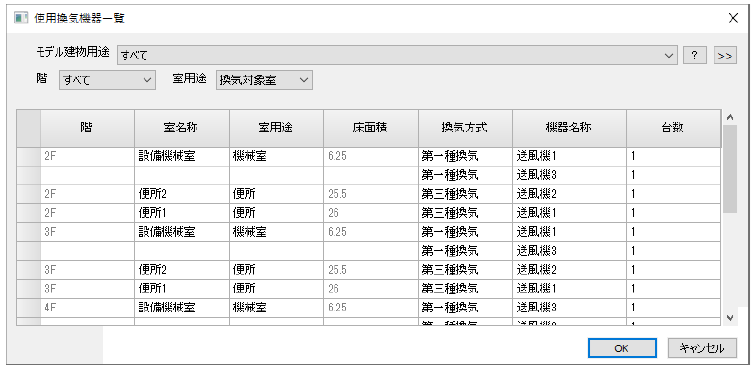Close the dialog with the X button
Screen dimensions: 755x368
pyautogui.click(x=733, y=18)
